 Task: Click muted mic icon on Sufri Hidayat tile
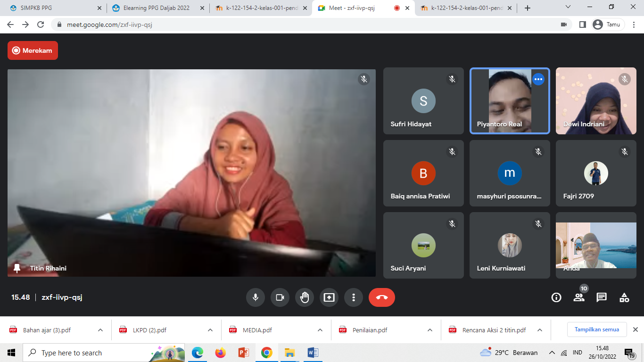point(452,79)
